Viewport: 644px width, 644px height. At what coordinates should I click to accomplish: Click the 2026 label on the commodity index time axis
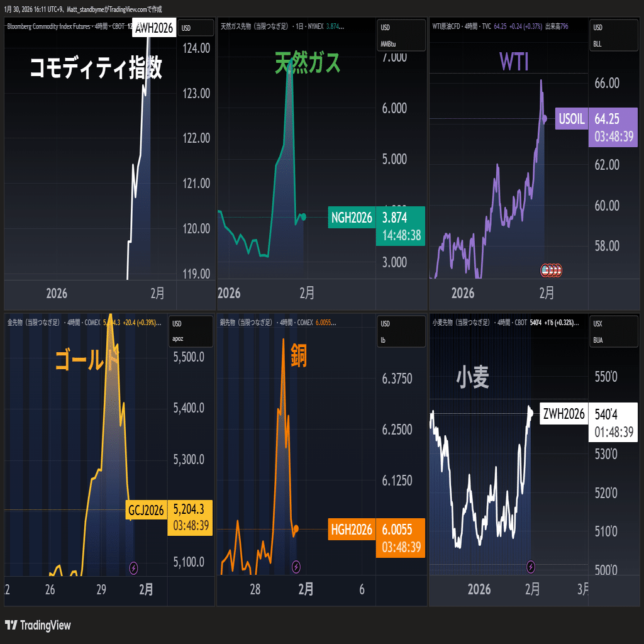pyautogui.click(x=57, y=293)
